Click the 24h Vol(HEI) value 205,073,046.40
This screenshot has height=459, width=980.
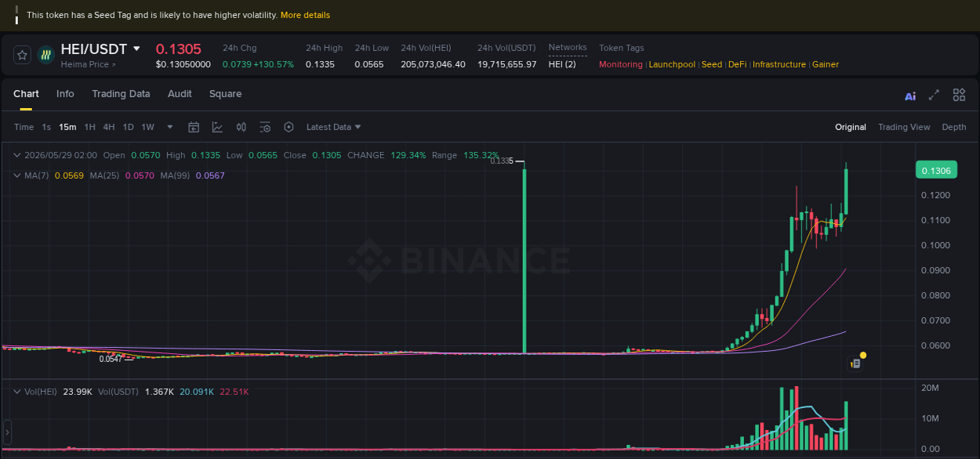(433, 64)
